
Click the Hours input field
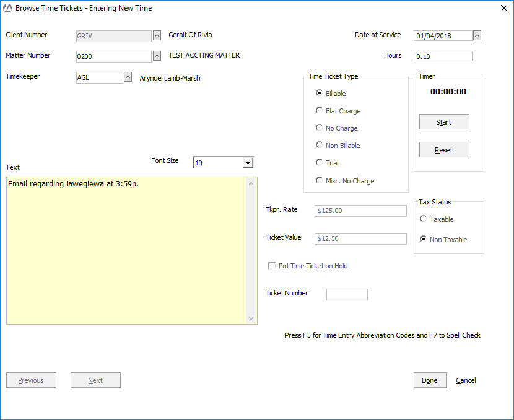coord(443,56)
